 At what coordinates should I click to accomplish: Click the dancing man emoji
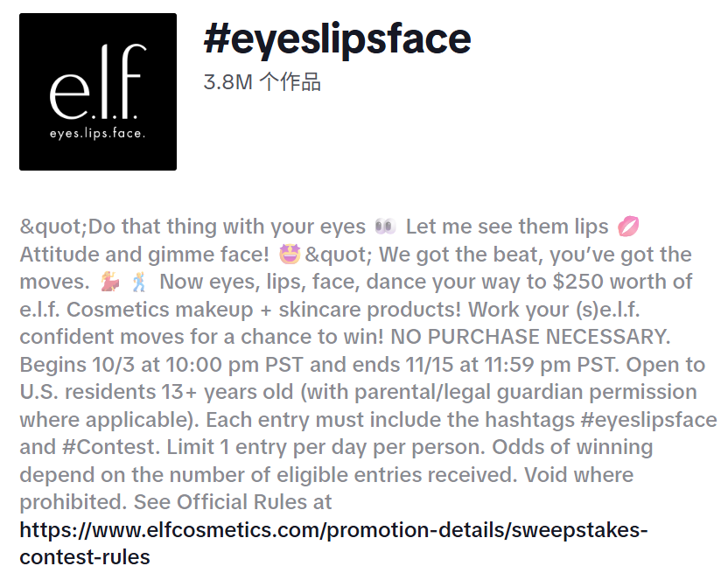click(x=138, y=283)
